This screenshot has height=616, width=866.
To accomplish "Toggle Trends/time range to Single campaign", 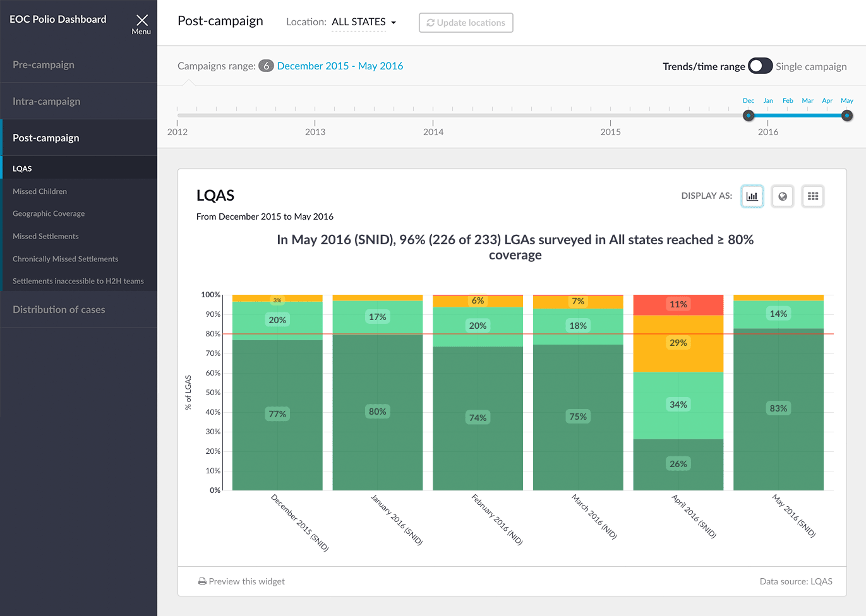I will [x=760, y=66].
